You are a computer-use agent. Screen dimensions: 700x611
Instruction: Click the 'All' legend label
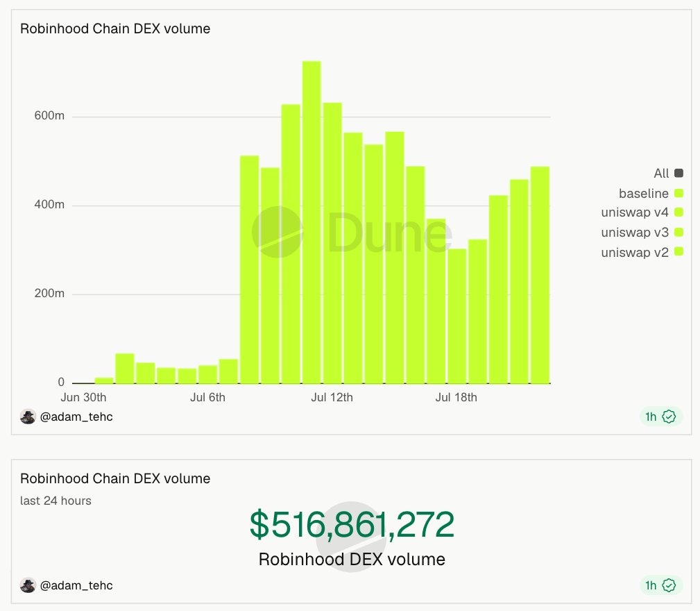click(661, 174)
